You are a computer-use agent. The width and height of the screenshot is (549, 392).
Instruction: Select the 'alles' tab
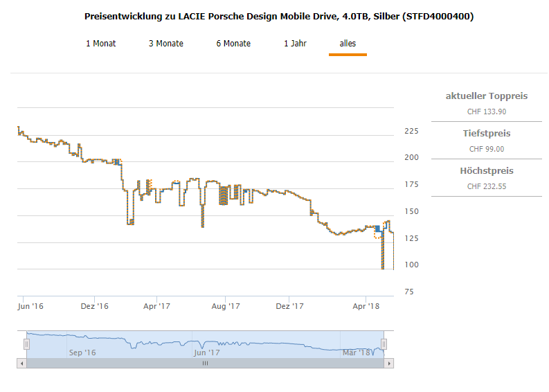tap(348, 44)
